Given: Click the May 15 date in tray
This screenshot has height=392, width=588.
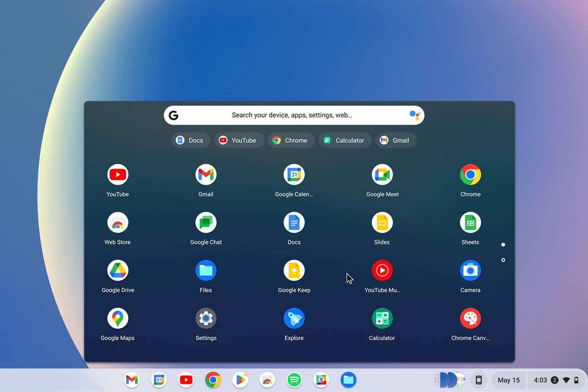Looking at the screenshot, I should (x=508, y=380).
